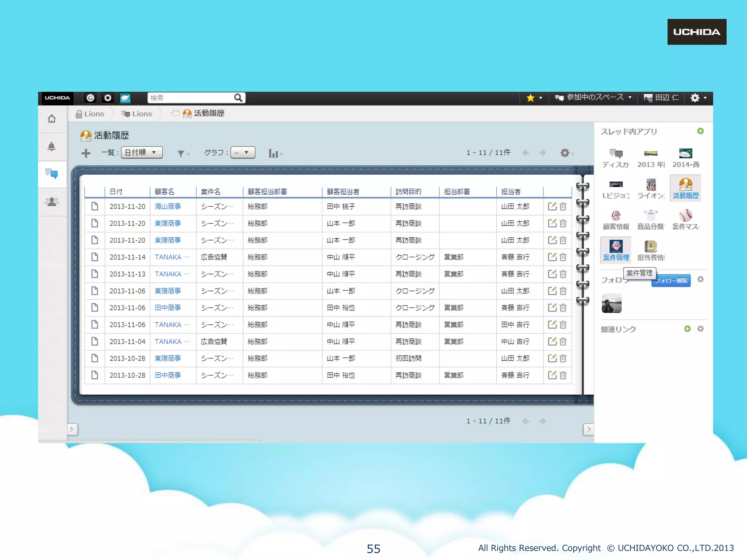This screenshot has height=560, width=747.
Task: Open the グラフ selection dropdown
Action: click(x=243, y=152)
